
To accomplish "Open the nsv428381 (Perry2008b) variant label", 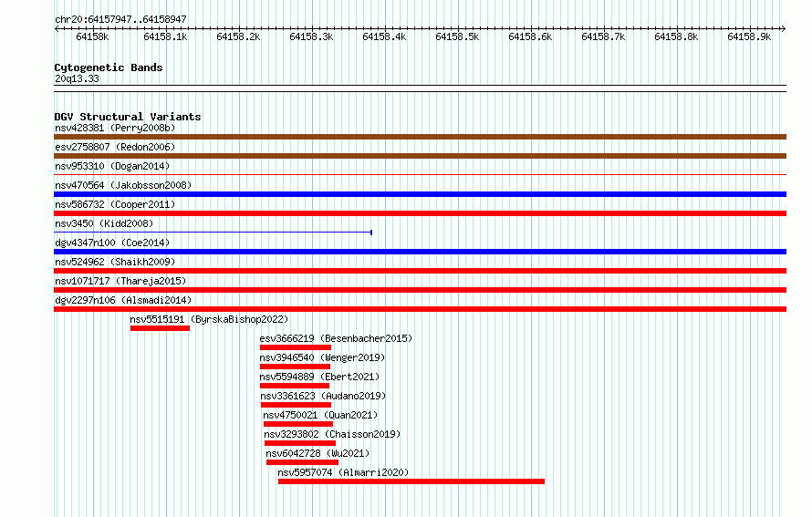I will point(115,128).
